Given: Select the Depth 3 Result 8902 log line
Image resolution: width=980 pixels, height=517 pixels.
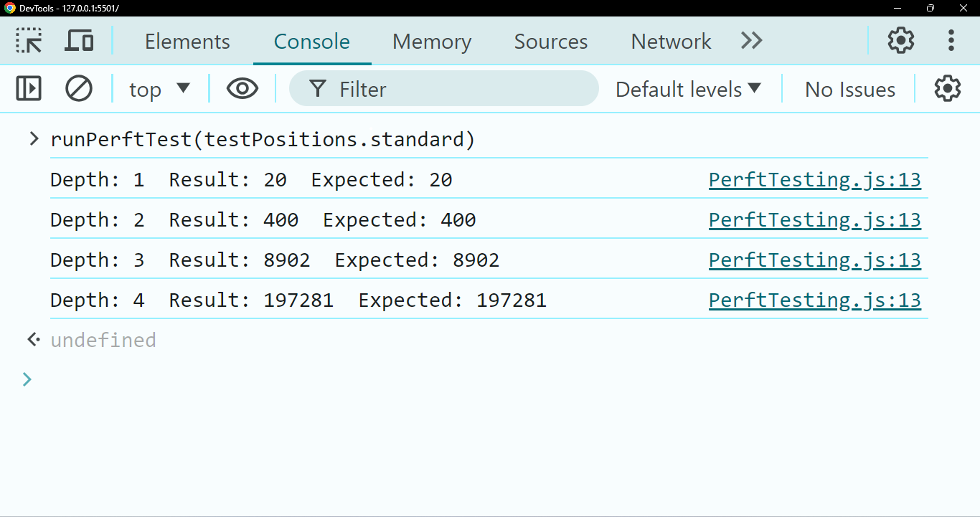Looking at the screenshot, I should 275,260.
